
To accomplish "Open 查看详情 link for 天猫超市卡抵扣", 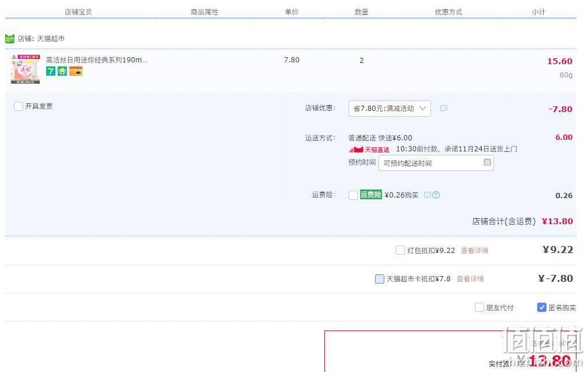I will point(470,279).
